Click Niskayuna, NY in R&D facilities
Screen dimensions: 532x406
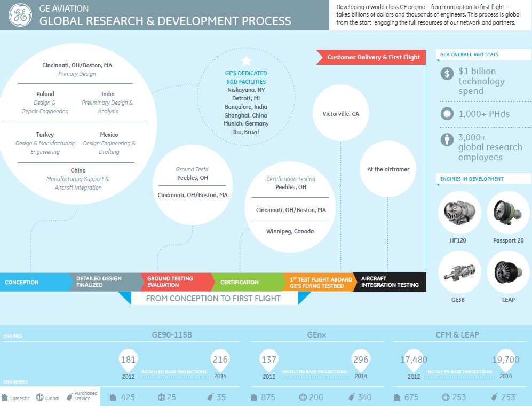pos(246,90)
